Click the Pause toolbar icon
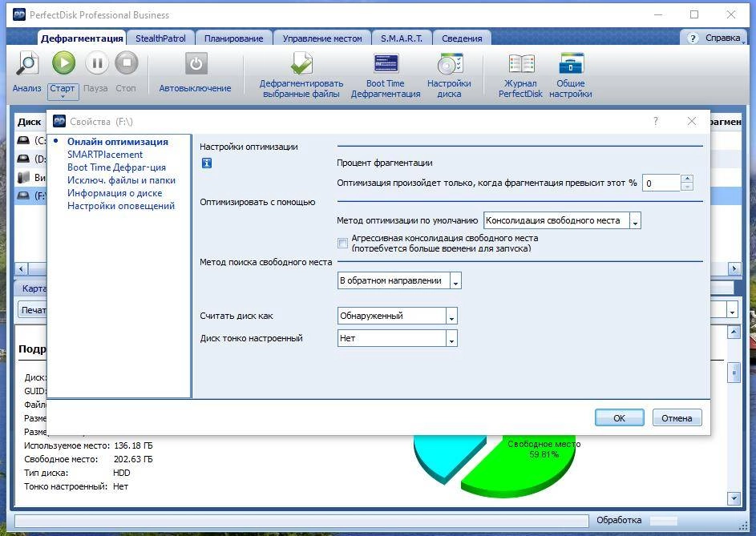This screenshot has height=536, width=756. pyautogui.click(x=96, y=62)
